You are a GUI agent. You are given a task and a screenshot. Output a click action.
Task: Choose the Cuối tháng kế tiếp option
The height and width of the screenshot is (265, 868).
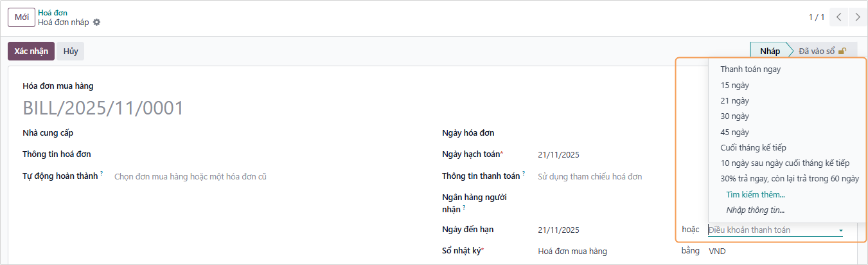tap(753, 148)
